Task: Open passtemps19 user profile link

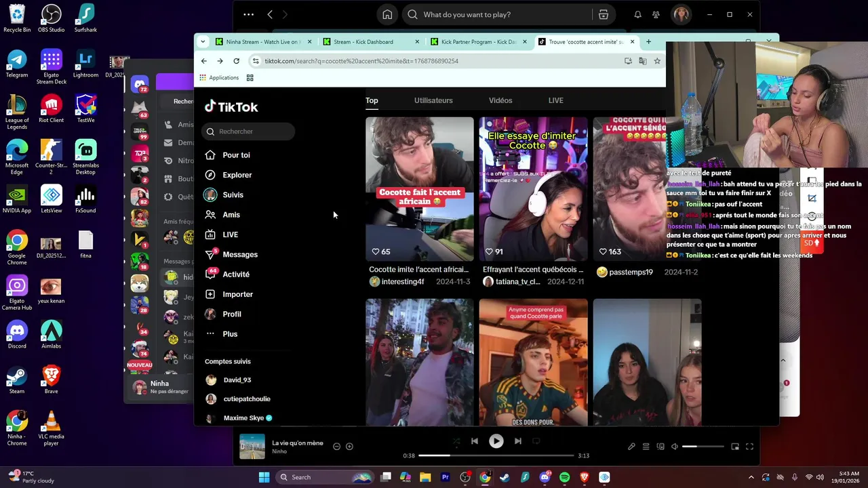Action: pyautogui.click(x=631, y=272)
